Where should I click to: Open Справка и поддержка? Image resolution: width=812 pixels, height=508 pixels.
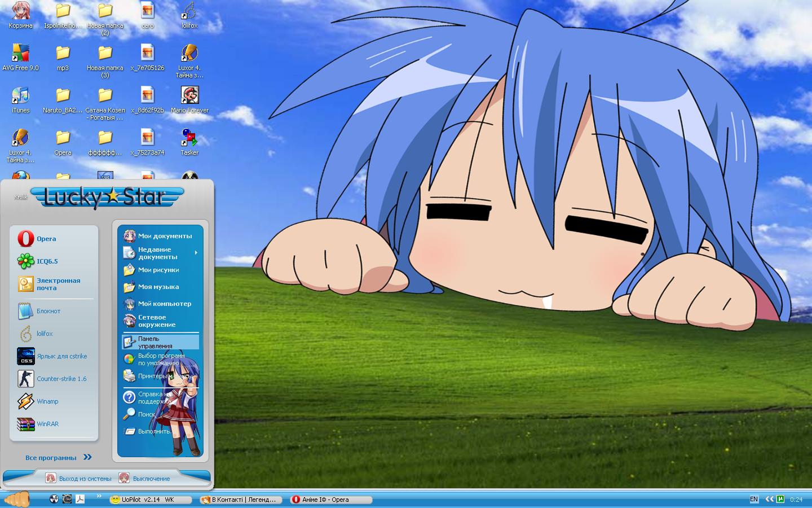click(161, 397)
